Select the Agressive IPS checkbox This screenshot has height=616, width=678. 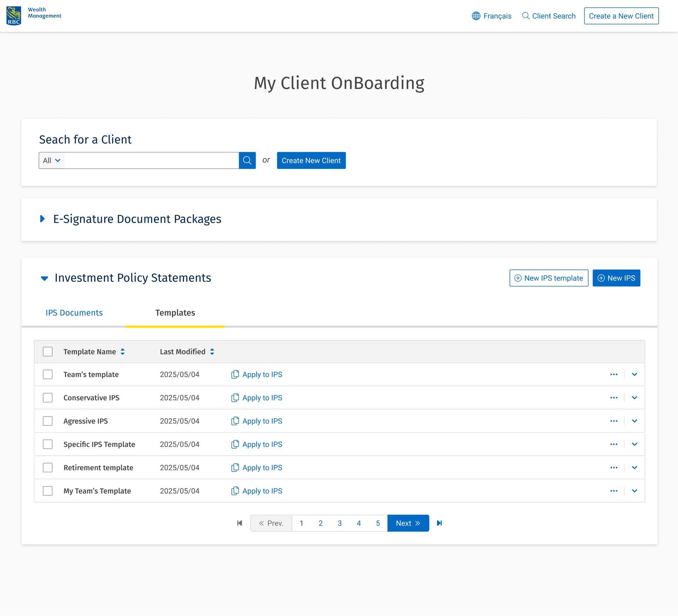click(x=48, y=421)
